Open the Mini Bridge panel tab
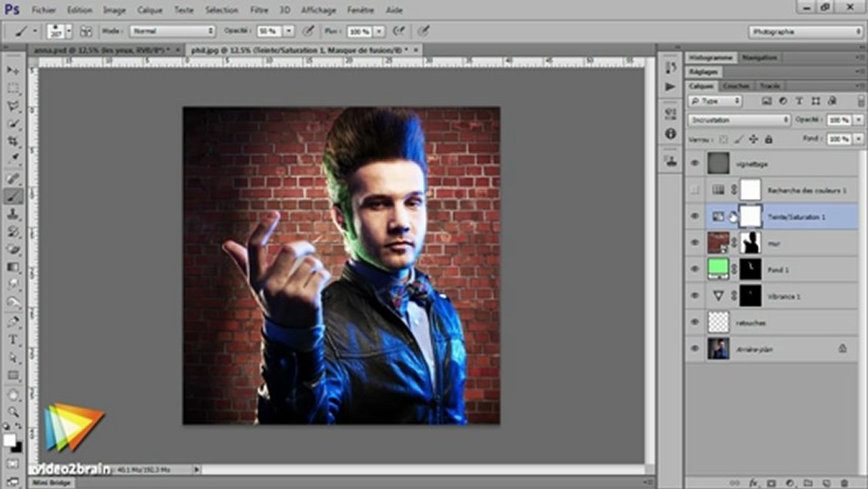This screenshot has height=489, width=868. [x=52, y=483]
